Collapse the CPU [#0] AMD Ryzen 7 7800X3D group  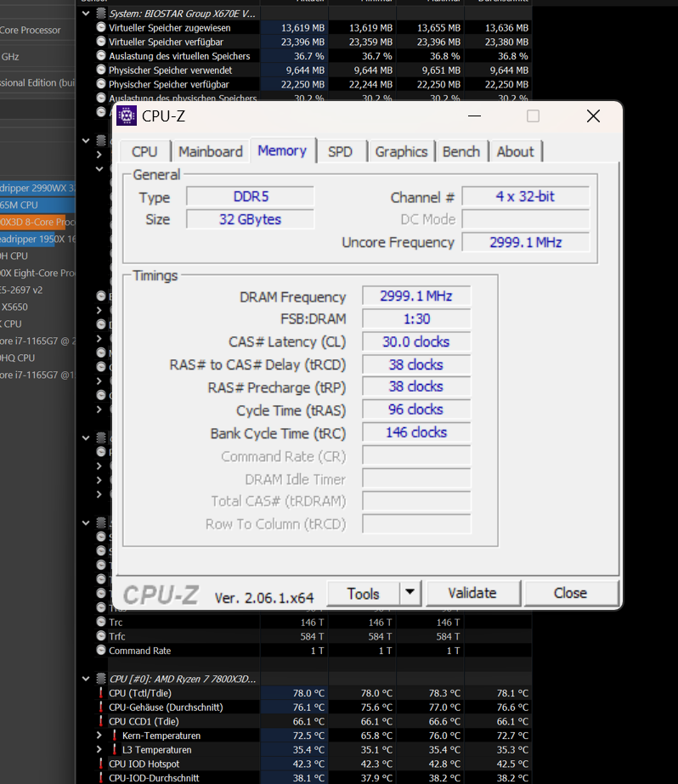tap(86, 679)
